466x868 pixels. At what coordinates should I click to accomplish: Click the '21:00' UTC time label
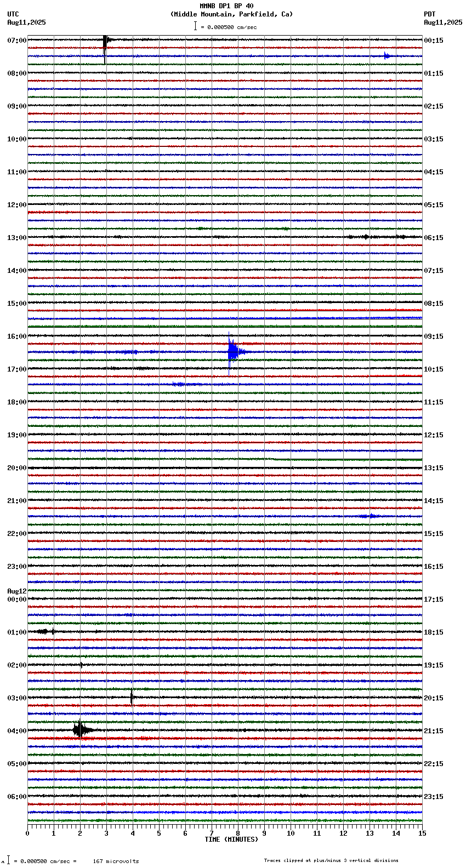click(x=17, y=501)
